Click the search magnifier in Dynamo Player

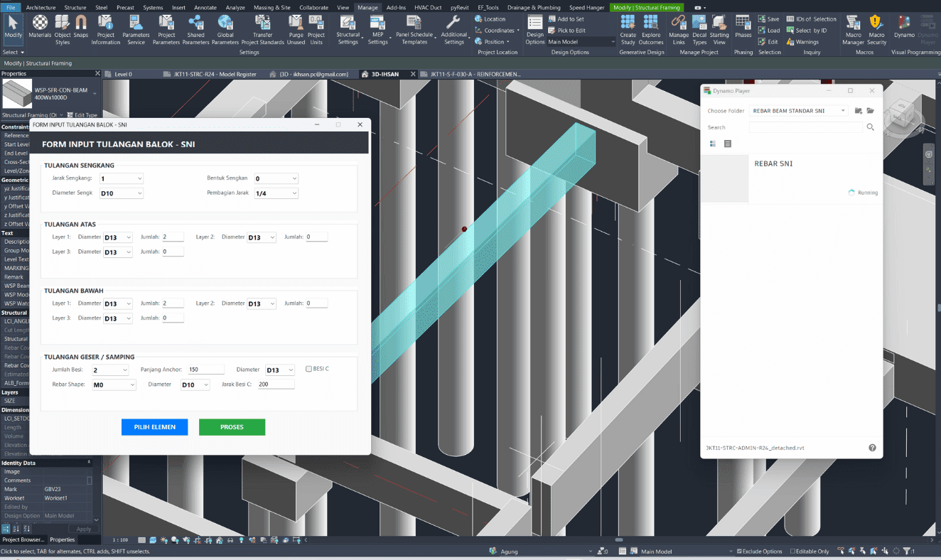(x=870, y=127)
